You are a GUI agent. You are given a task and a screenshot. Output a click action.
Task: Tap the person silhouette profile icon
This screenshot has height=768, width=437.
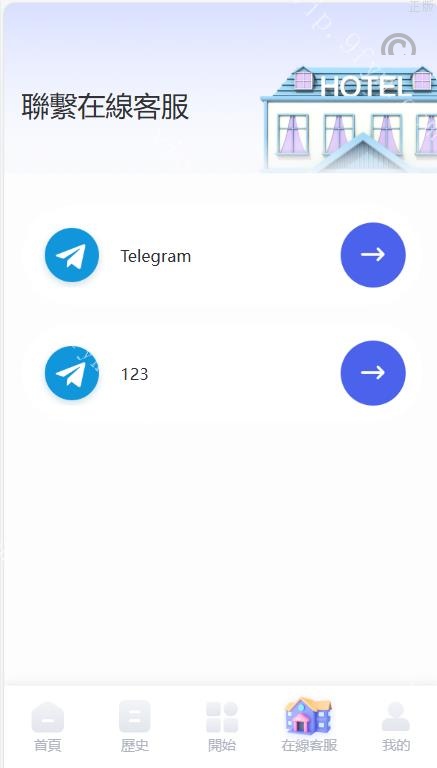point(396,717)
